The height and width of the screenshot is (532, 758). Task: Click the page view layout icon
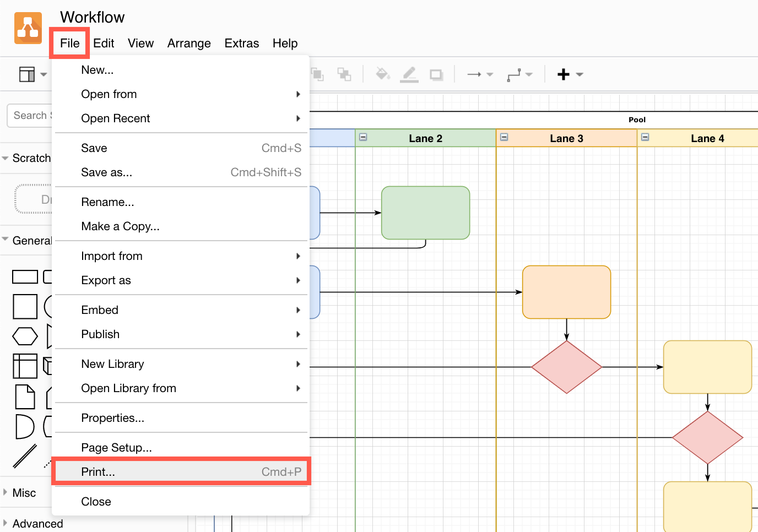click(x=26, y=74)
